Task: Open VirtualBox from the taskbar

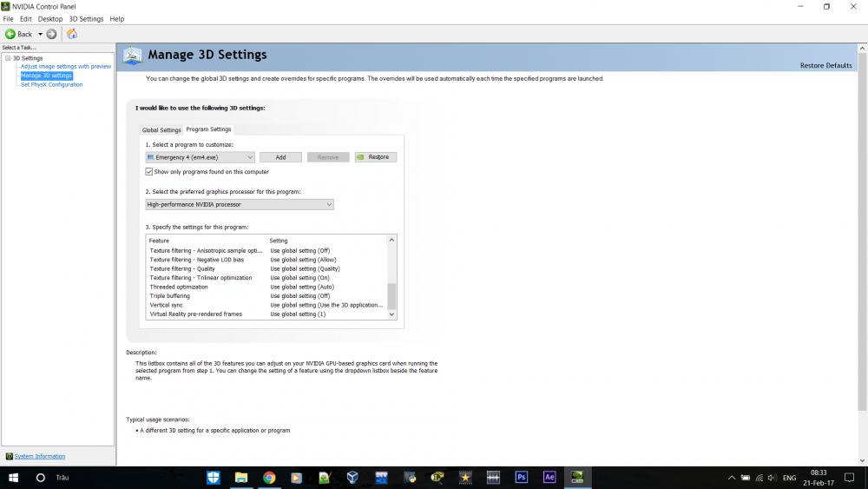Action: [352, 478]
